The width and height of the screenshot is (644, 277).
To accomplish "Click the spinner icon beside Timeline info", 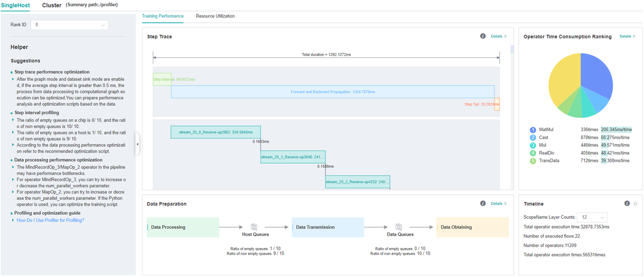I will coord(635,204).
